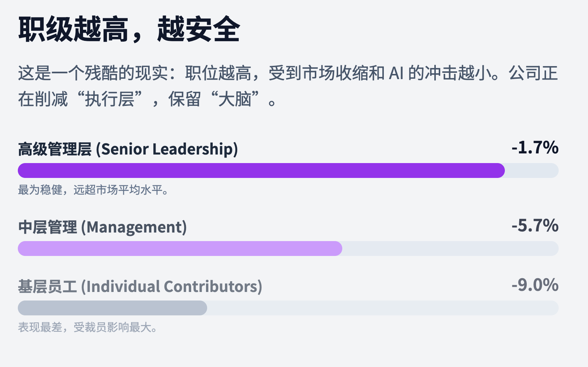Click the quoted term "执行层" in the paragraph
This screenshot has height=367, width=588.
click(110, 100)
